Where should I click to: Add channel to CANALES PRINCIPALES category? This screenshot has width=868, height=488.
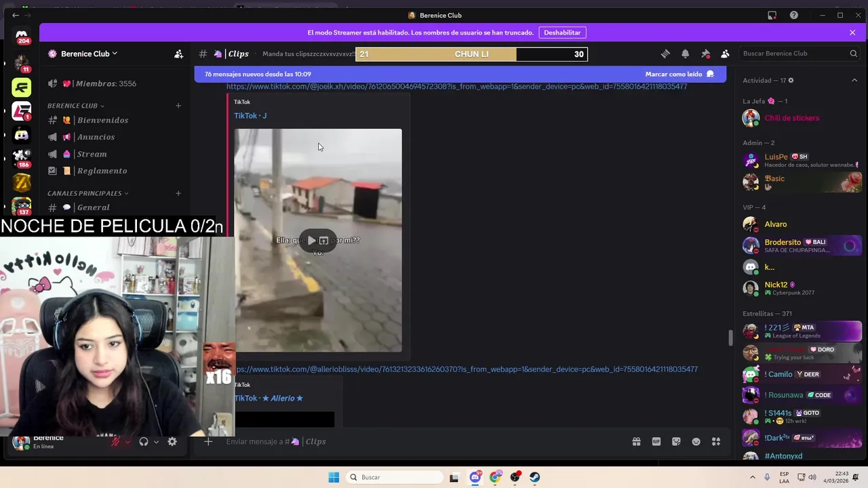[178, 193]
